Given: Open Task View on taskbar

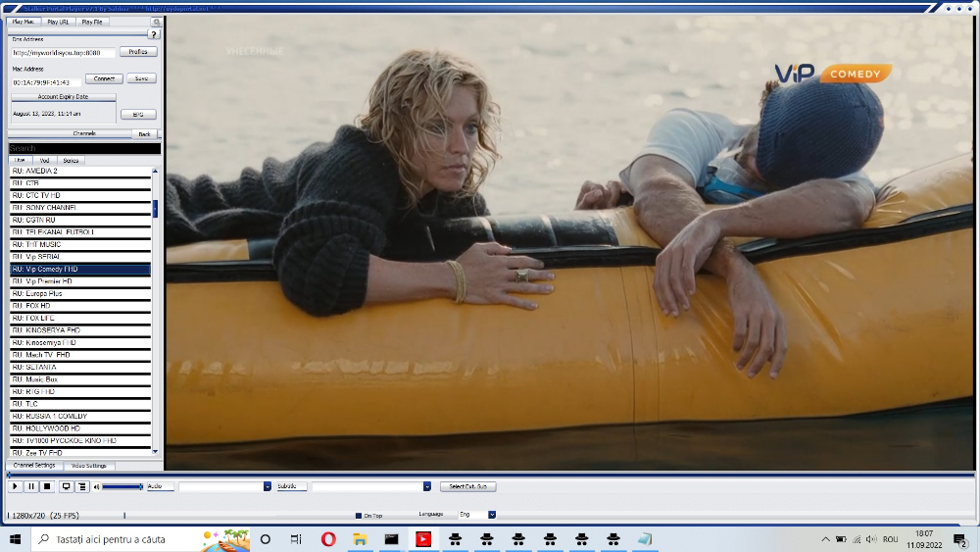Looking at the screenshot, I should [296, 539].
